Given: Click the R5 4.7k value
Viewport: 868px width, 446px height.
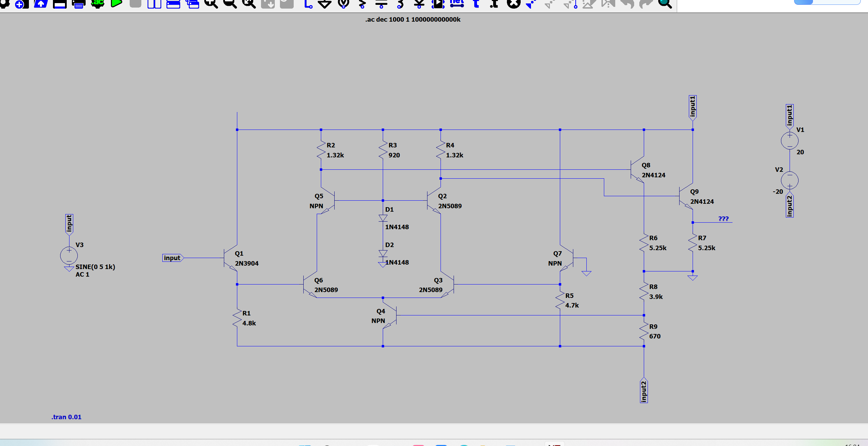Looking at the screenshot, I should point(572,305).
